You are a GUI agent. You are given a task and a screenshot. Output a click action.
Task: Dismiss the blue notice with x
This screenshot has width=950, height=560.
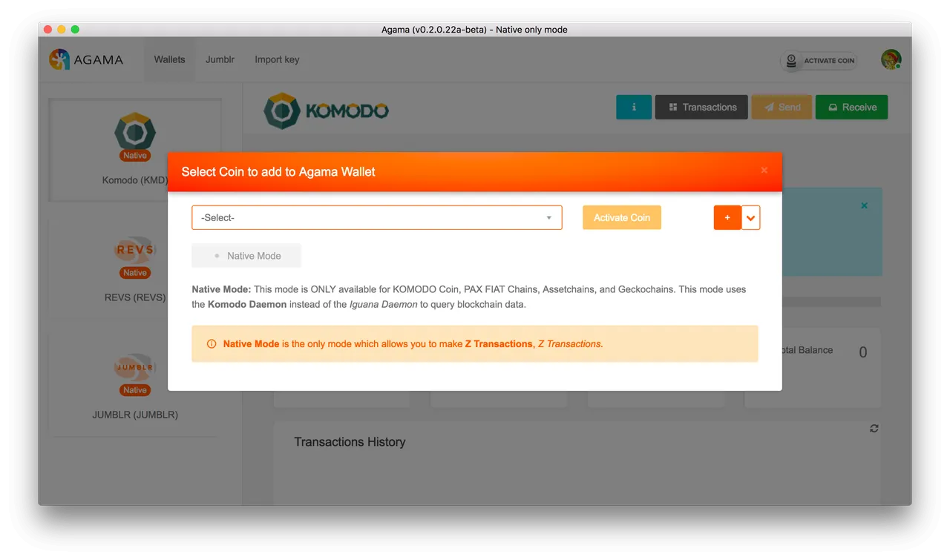point(864,205)
